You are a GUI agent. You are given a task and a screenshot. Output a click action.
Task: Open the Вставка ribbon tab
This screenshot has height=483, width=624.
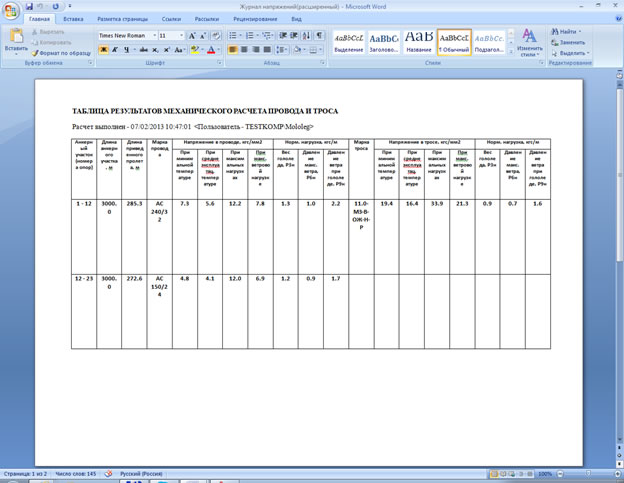coord(73,19)
